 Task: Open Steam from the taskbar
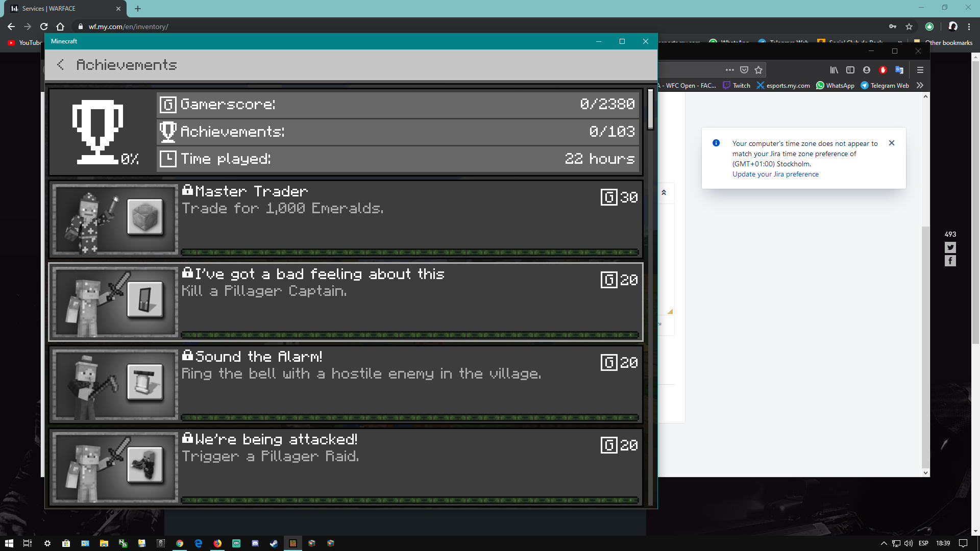[x=274, y=543]
